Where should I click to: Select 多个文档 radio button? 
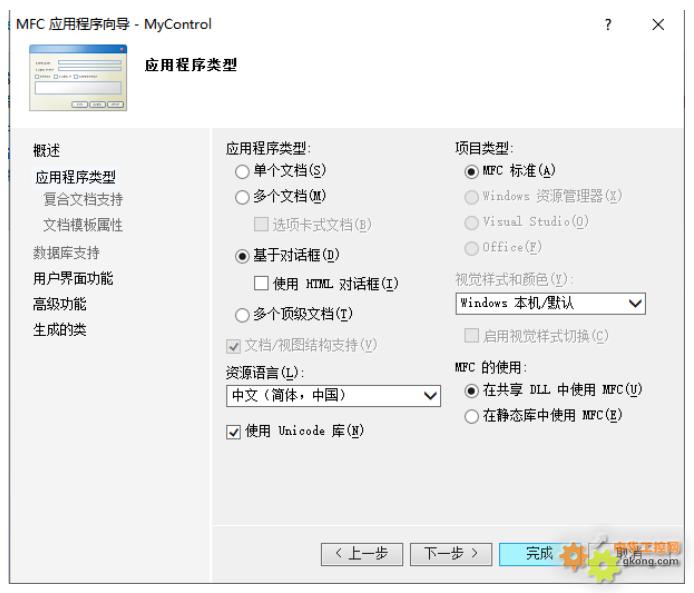pos(242,196)
